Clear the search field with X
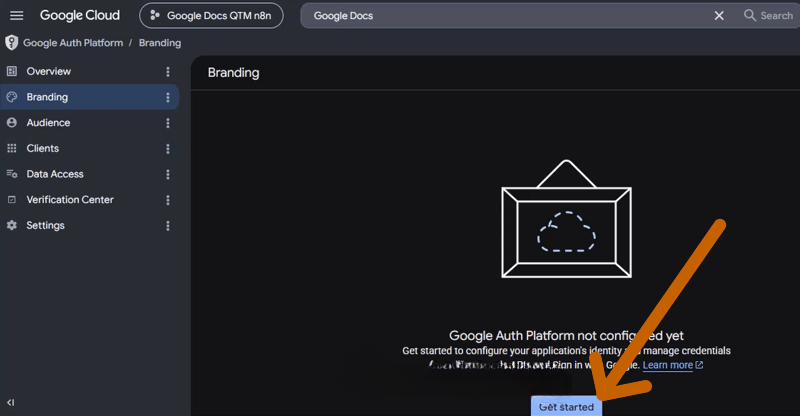The image size is (800, 416). [719, 16]
